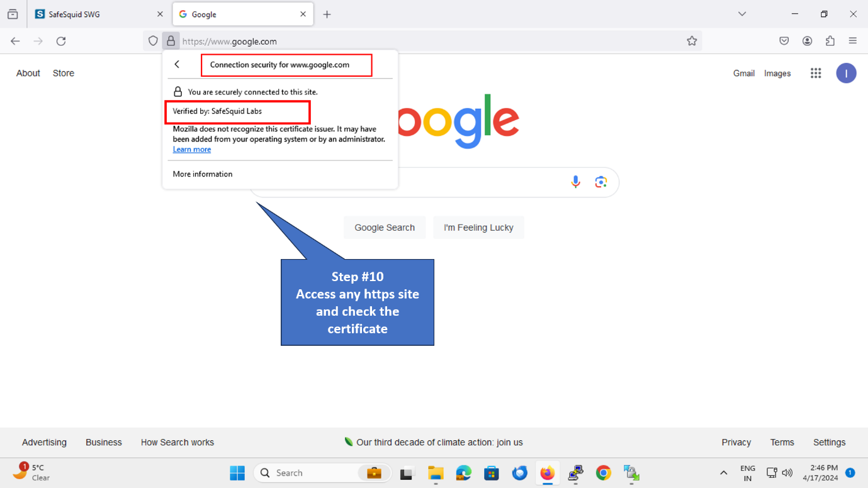Click the padlock site information icon
This screenshot has width=868, height=488.
[171, 41]
